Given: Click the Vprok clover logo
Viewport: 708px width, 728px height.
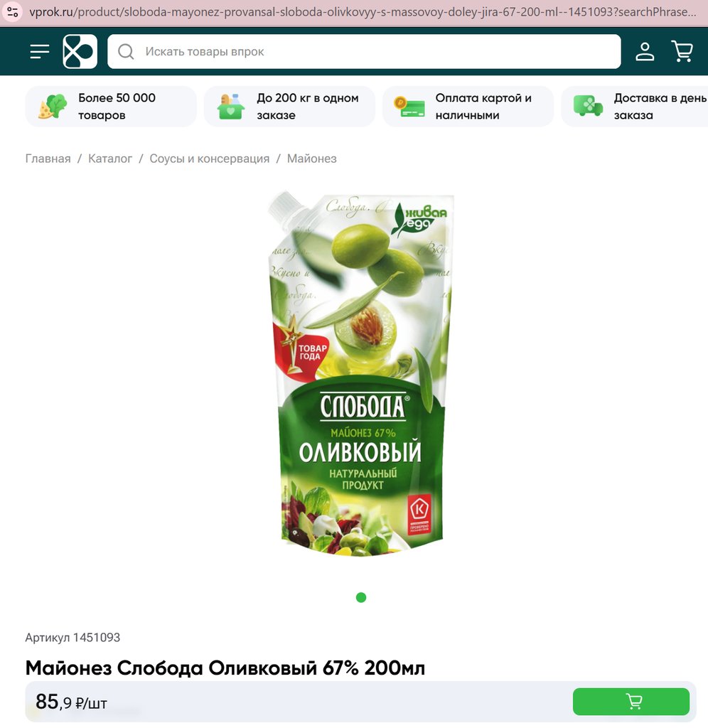Looking at the screenshot, I should [x=80, y=51].
